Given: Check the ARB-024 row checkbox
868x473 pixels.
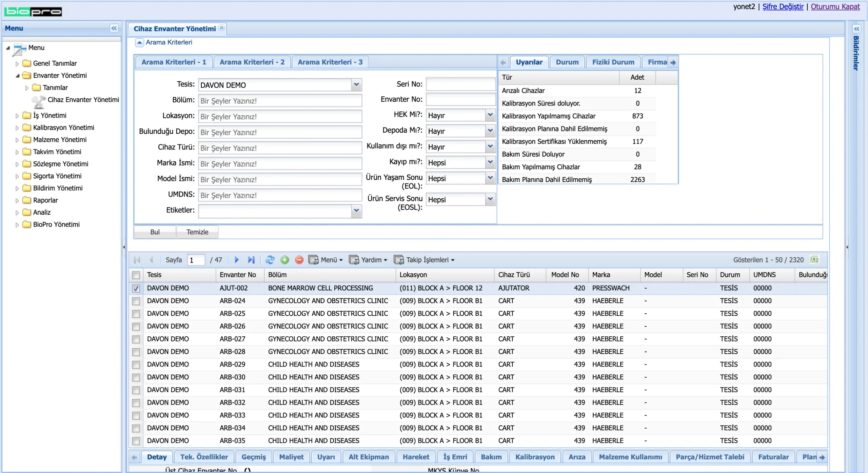Looking at the screenshot, I should [136, 301].
